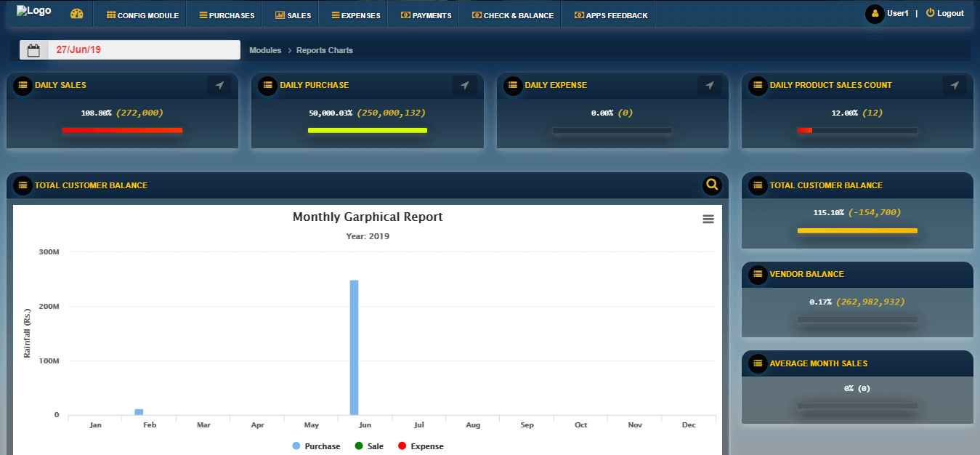Open the chart hamburger export menu
The height and width of the screenshot is (455, 980).
(708, 219)
